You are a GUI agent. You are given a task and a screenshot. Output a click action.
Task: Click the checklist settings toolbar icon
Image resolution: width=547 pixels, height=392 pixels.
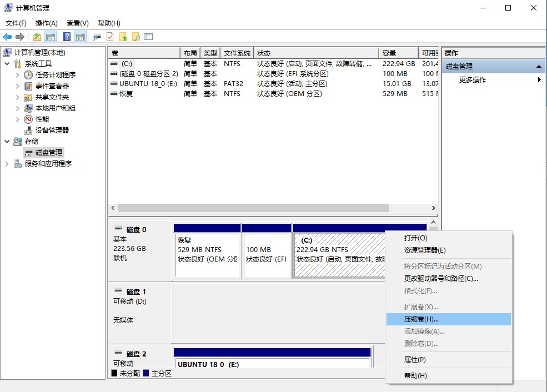(x=149, y=37)
